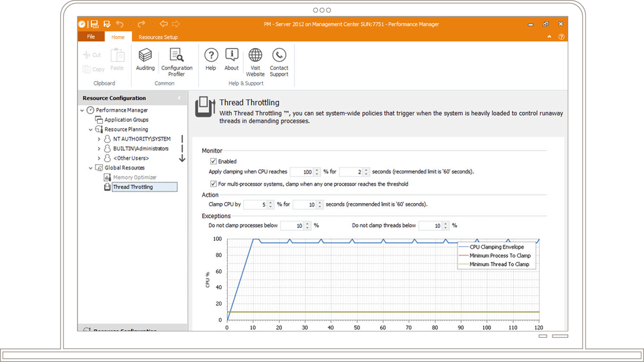Select Thread Throttling in the tree
The width and height of the screenshot is (644, 362).
coord(145,187)
